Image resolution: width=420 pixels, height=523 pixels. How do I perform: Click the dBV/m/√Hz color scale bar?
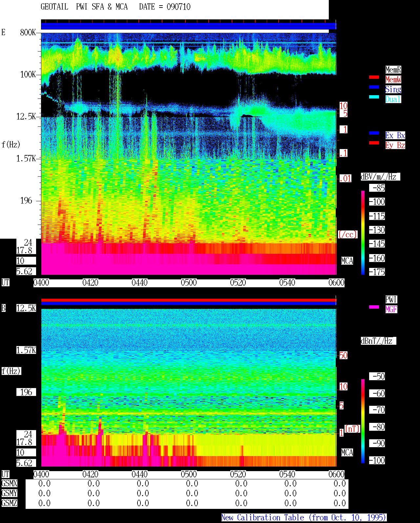(363, 232)
